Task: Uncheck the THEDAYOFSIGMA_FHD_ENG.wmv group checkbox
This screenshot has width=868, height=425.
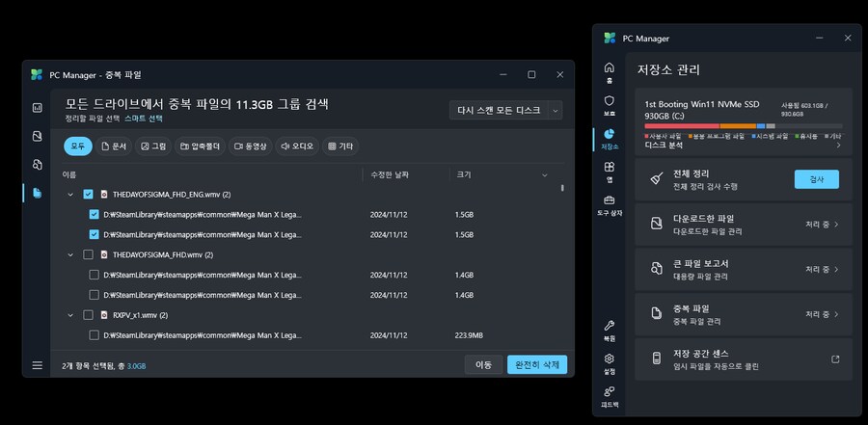Action: click(88, 195)
